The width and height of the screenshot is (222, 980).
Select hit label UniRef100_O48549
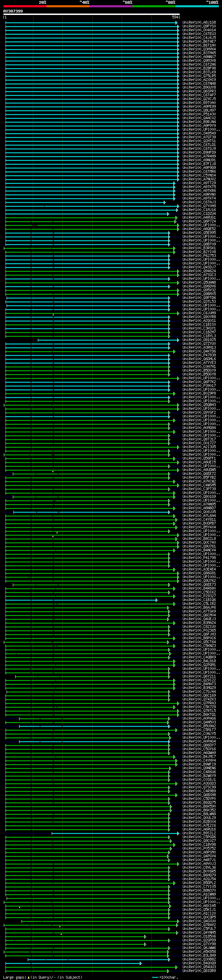tap(199, 133)
